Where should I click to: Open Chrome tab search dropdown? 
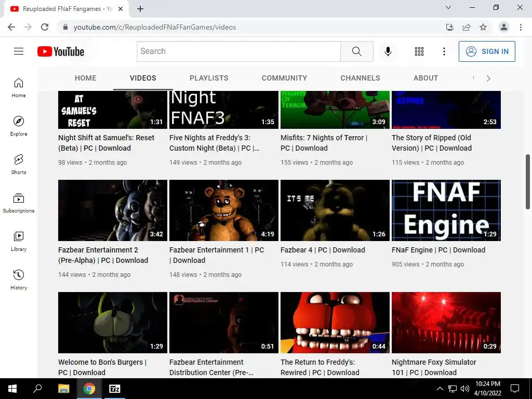click(448, 7)
